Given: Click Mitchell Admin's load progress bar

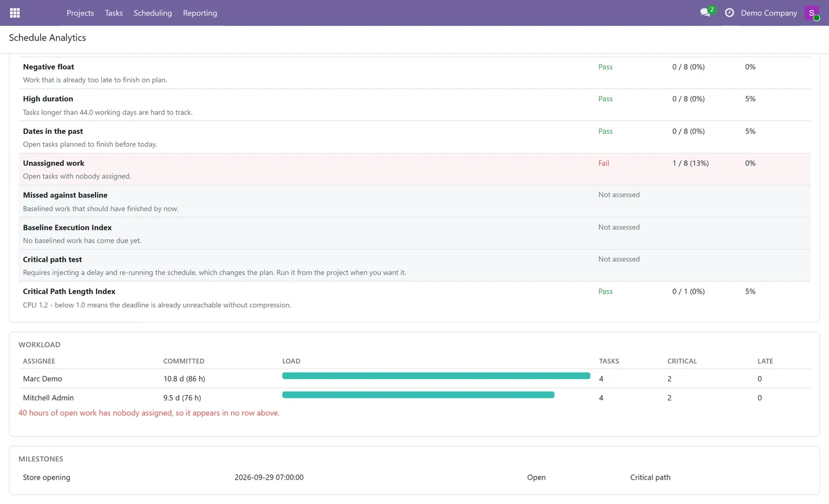Looking at the screenshot, I should point(419,395).
